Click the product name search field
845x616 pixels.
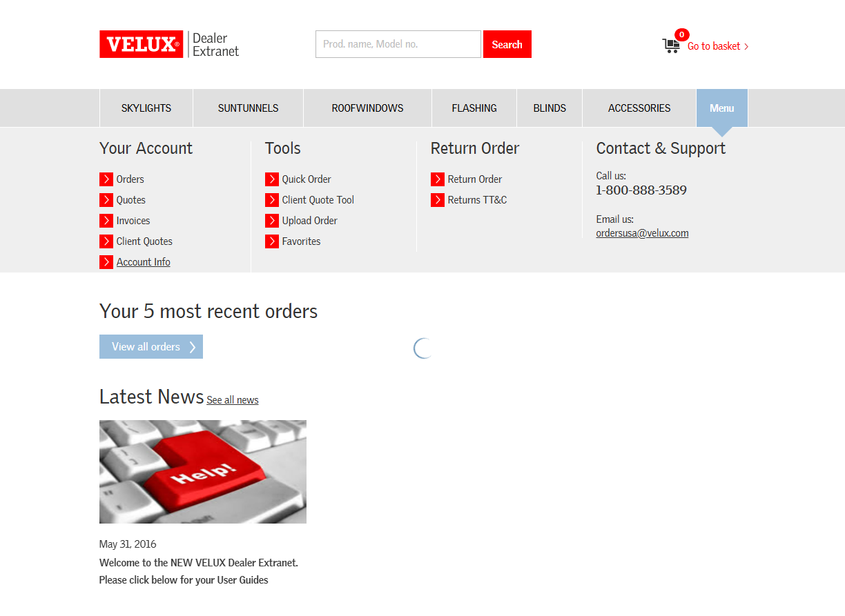point(398,44)
